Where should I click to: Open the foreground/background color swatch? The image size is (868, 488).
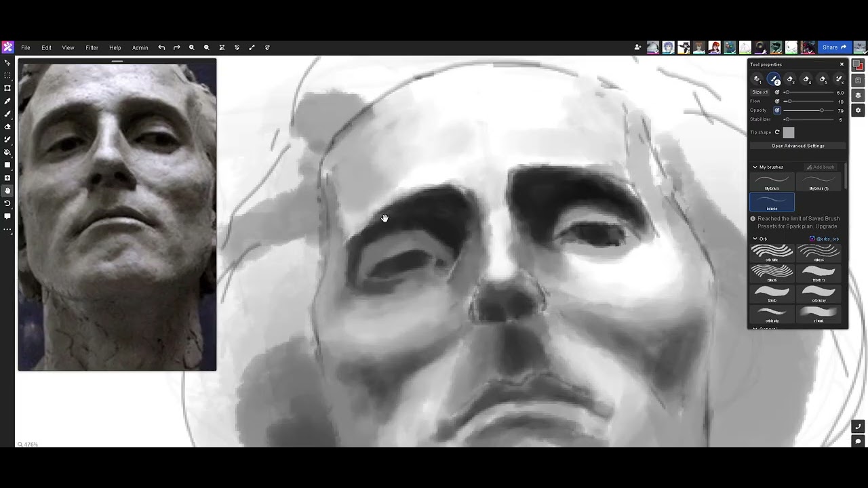pyautogui.click(x=858, y=65)
